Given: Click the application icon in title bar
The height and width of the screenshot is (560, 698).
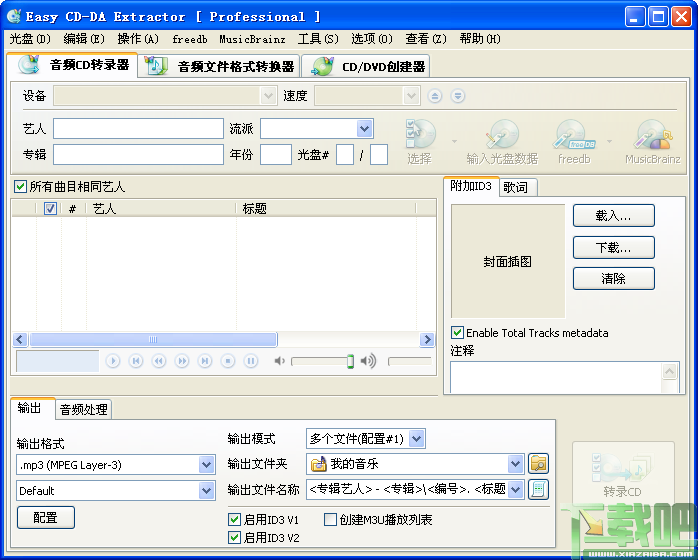Looking at the screenshot, I should pyautogui.click(x=14, y=16).
